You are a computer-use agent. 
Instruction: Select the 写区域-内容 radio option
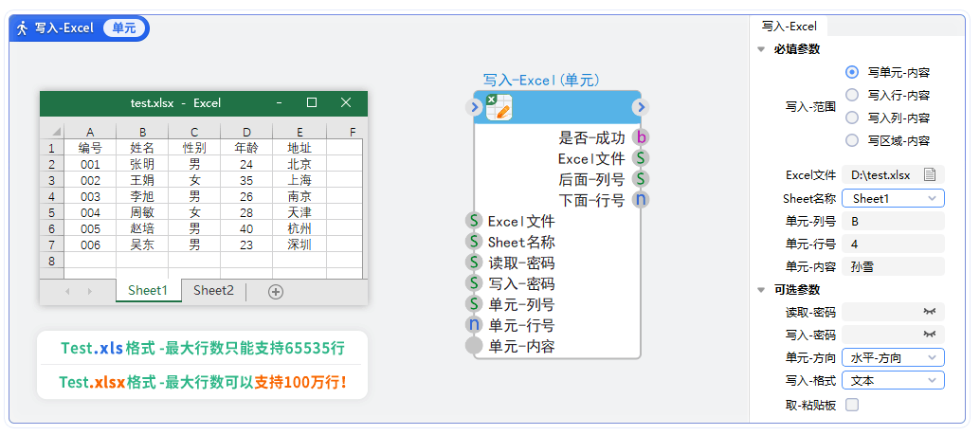coord(852,140)
